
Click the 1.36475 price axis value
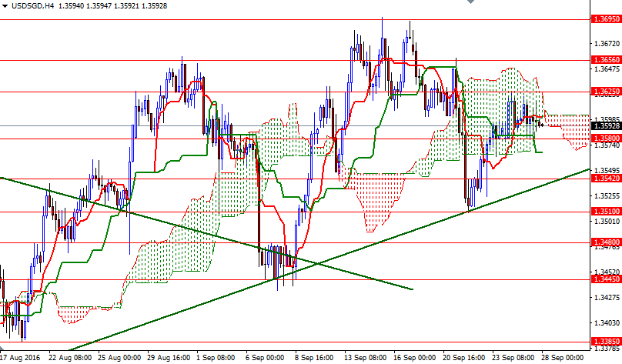tap(607, 69)
